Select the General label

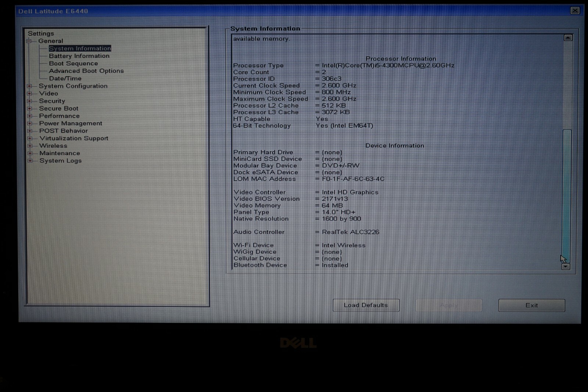(51, 41)
